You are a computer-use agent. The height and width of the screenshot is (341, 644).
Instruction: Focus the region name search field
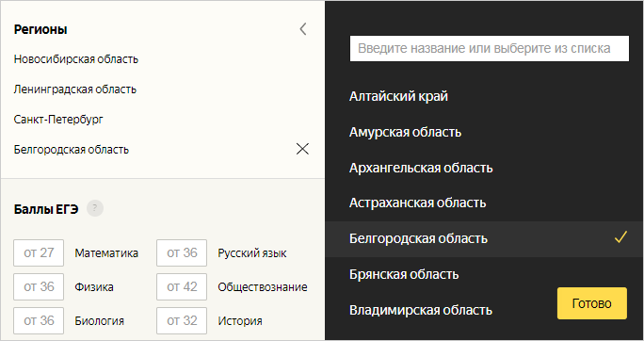tap(490, 48)
